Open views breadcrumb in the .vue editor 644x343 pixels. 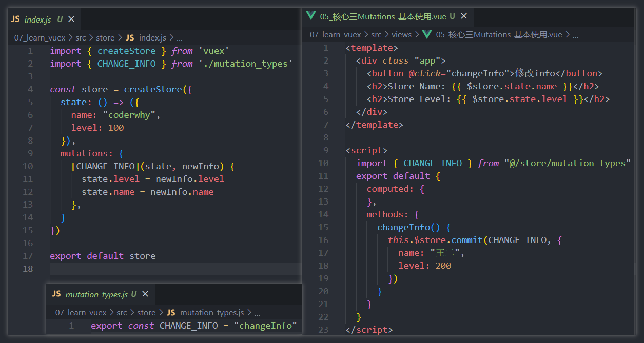point(402,35)
